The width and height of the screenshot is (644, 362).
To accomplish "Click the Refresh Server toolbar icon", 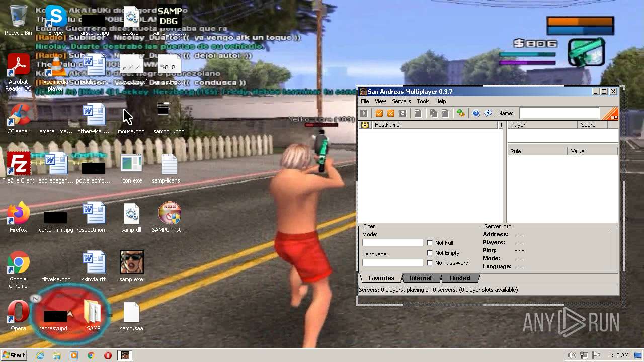I will 403,113.
